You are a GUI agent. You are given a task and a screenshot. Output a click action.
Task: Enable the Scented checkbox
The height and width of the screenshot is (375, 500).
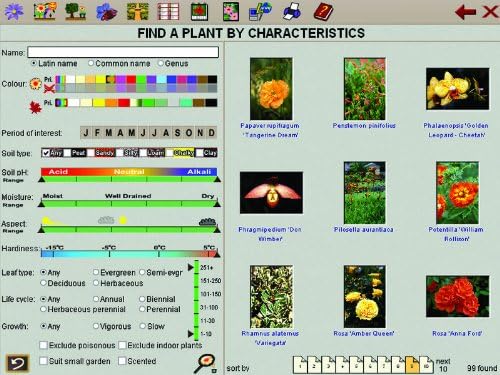click(x=122, y=361)
